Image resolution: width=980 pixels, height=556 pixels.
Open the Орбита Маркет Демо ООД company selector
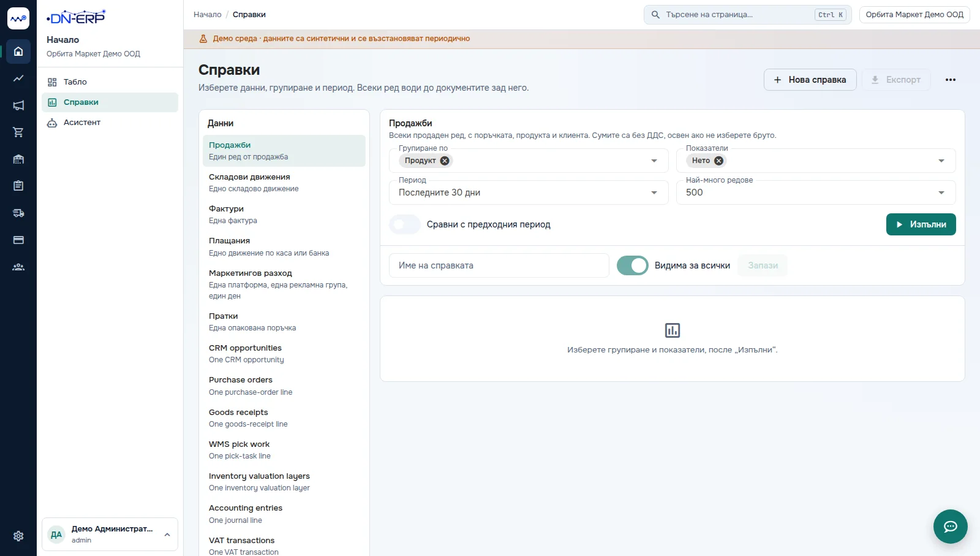(x=914, y=15)
